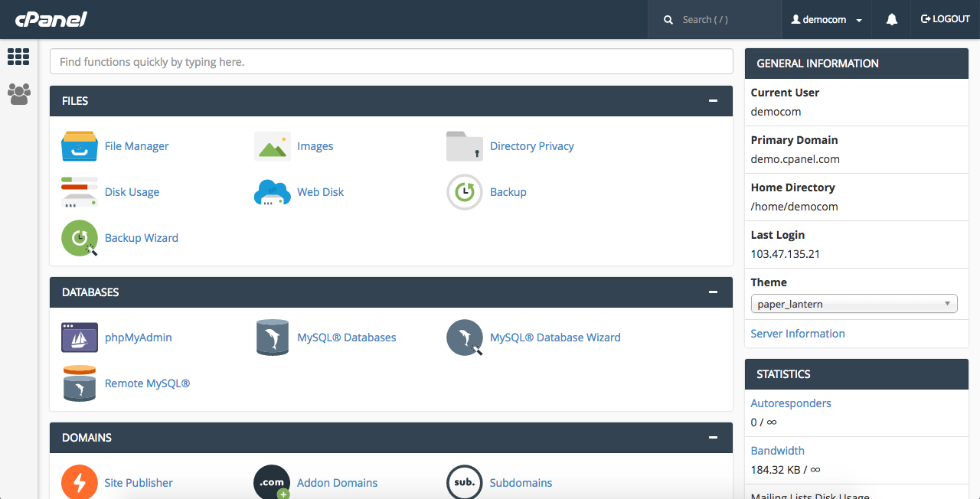Click the Logout button
The image size is (980, 499).
click(x=945, y=19)
